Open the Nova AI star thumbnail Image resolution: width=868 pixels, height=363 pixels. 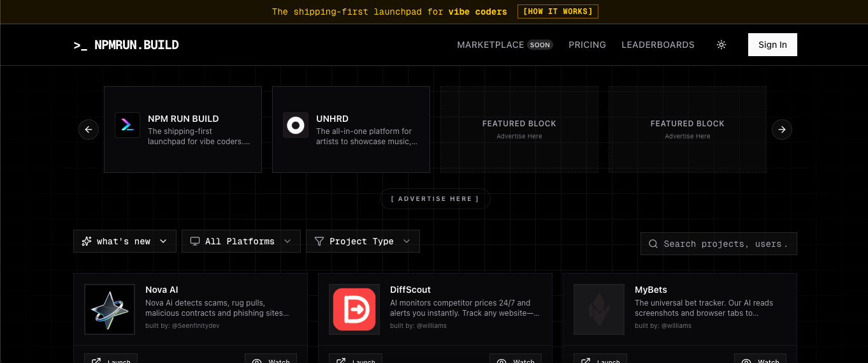pos(110,309)
